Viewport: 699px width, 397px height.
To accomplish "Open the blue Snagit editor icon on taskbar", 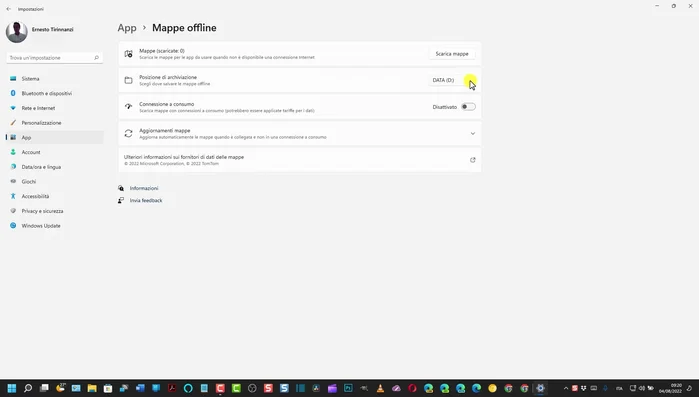I will point(284,388).
